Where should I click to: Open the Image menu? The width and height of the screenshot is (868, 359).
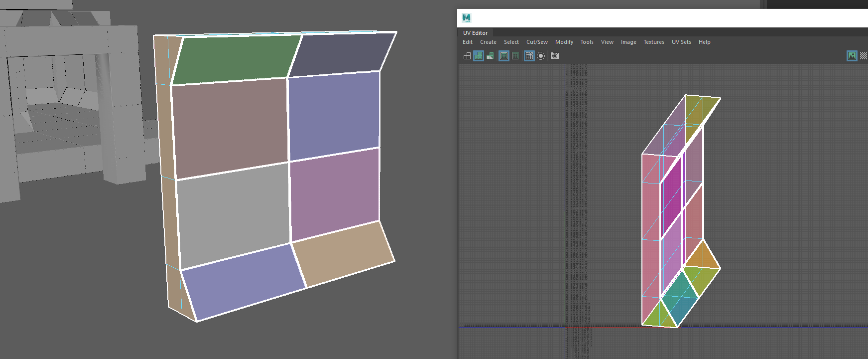click(628, 42)
